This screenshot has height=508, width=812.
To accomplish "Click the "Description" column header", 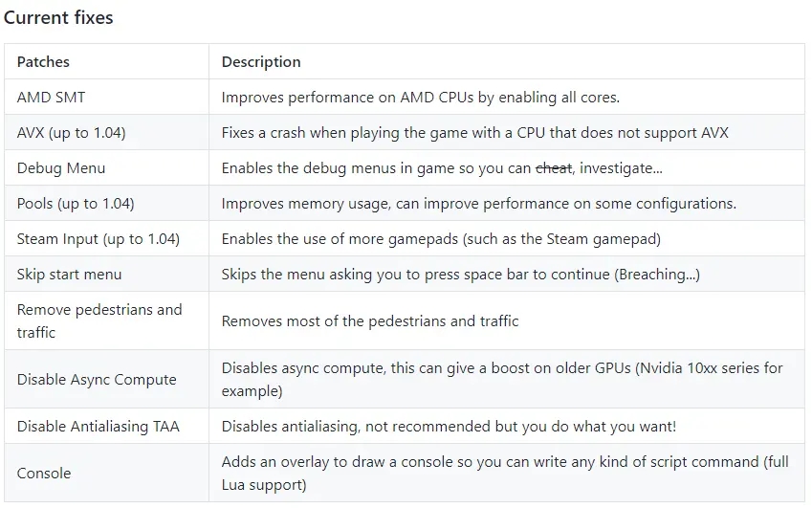I will (261, 61).
